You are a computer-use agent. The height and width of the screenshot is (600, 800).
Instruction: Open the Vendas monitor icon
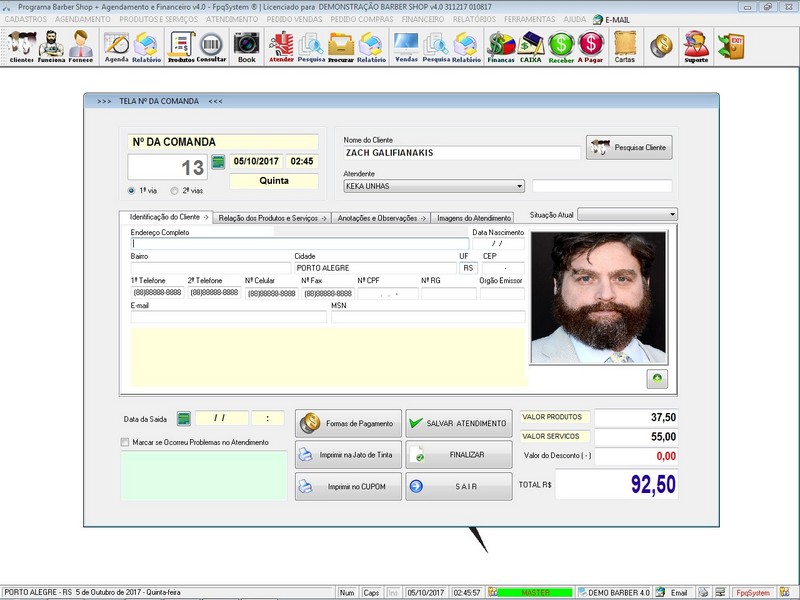[x=406, y=46]
